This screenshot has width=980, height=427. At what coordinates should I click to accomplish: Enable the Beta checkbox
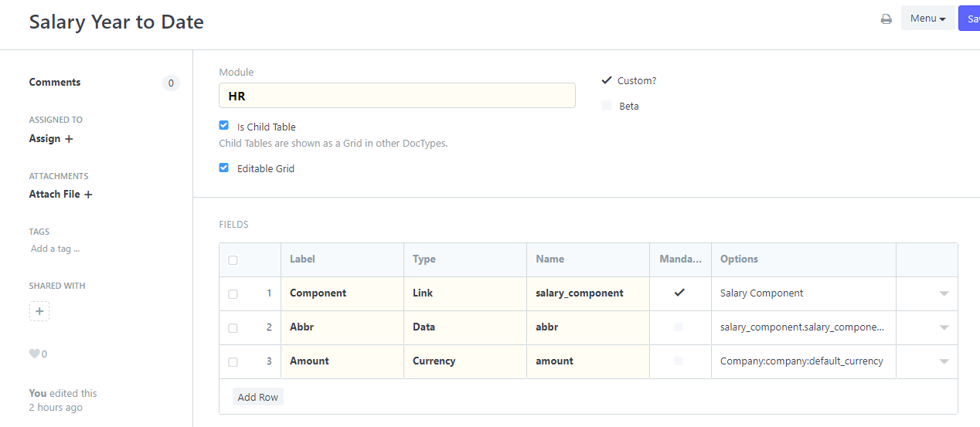coord(607,106)
